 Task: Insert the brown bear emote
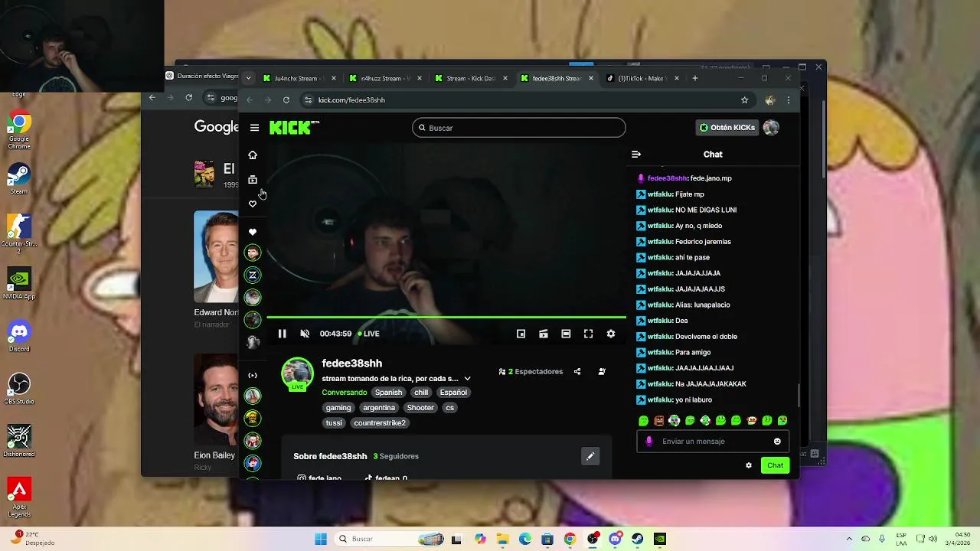658,420
